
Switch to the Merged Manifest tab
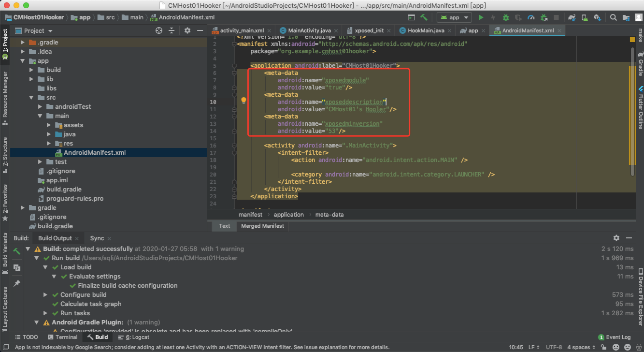263,226
